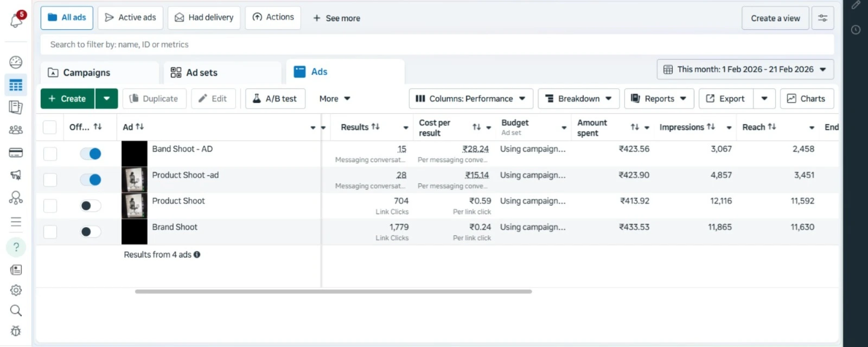The width and height of the screenshot is (868, 347).
Task: Expand the Create button dropdown arrow
Action: coord(107,99)
